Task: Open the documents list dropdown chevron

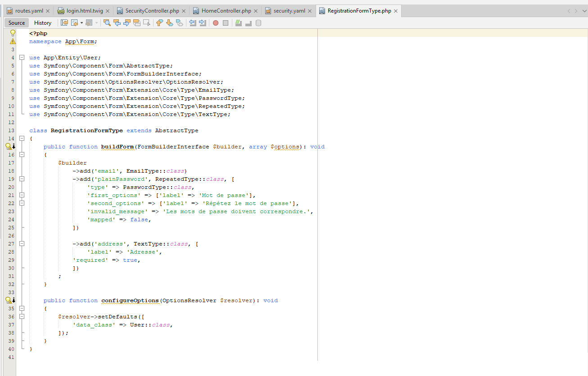Action: click(x=584, y=11)
